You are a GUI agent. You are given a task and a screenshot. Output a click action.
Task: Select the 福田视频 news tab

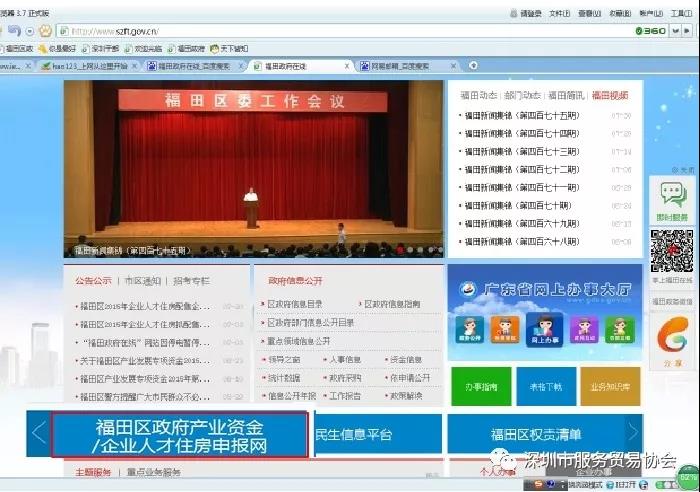coord(610,95)
